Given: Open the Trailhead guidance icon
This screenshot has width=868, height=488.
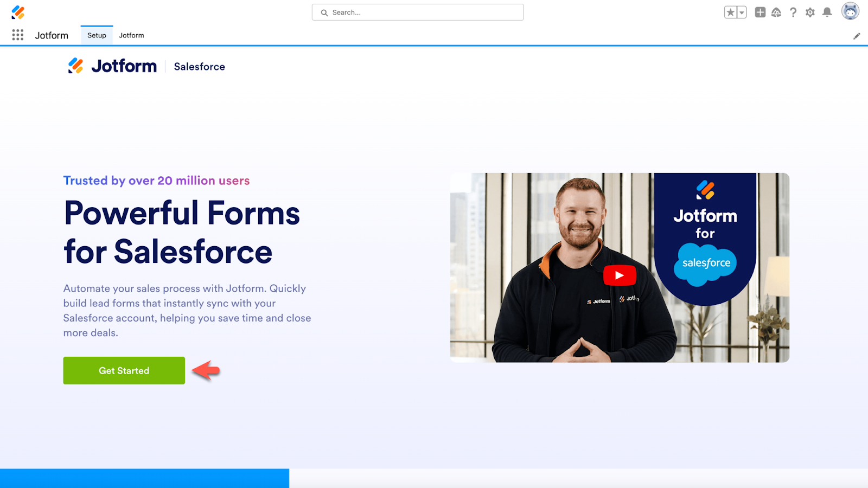Looking at the screenshot, I should coord(776,12).
